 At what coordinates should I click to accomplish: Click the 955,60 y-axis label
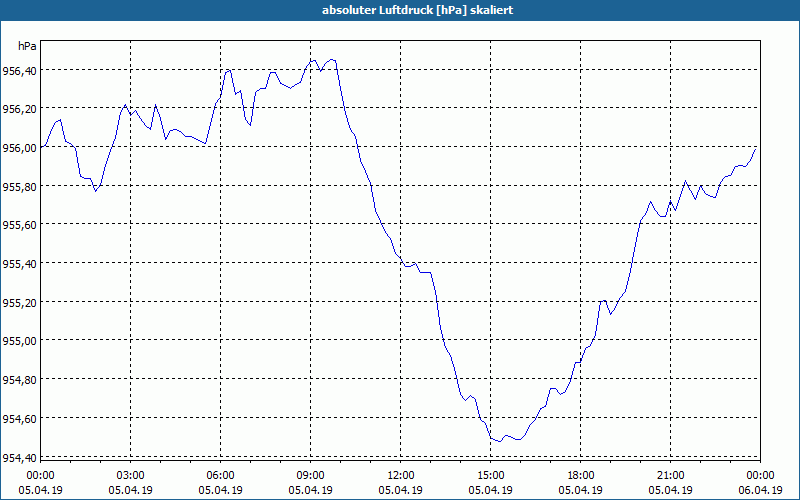pos(19,225)
